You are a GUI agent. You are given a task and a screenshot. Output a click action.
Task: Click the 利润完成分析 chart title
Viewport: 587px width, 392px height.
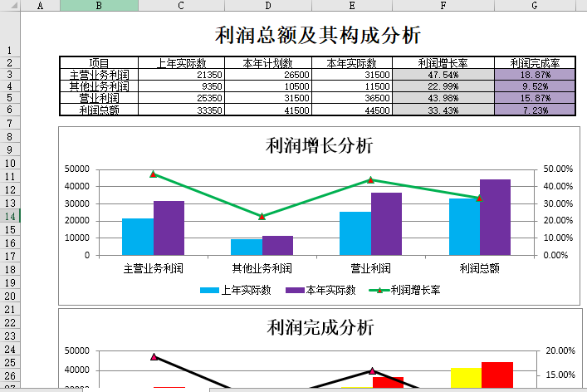coord(319,327)
